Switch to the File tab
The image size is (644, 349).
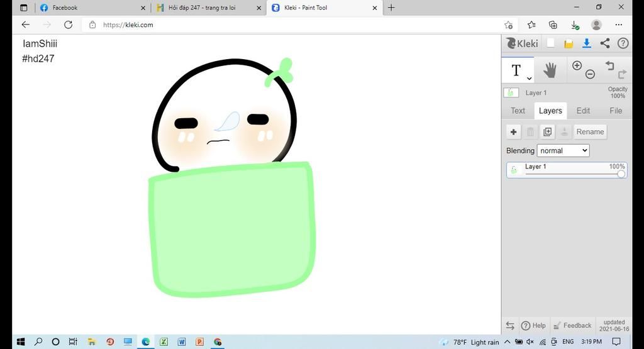coord(616,111)
